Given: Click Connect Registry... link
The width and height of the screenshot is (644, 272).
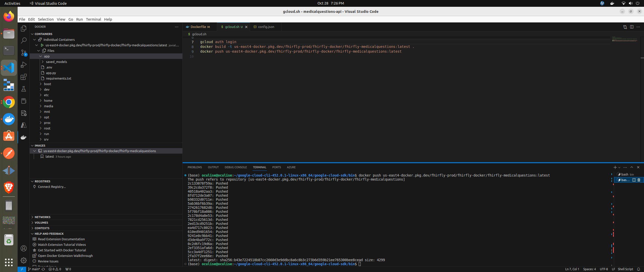Looking at the screenshot, I should pyautogui.click(x=52, y=187).
